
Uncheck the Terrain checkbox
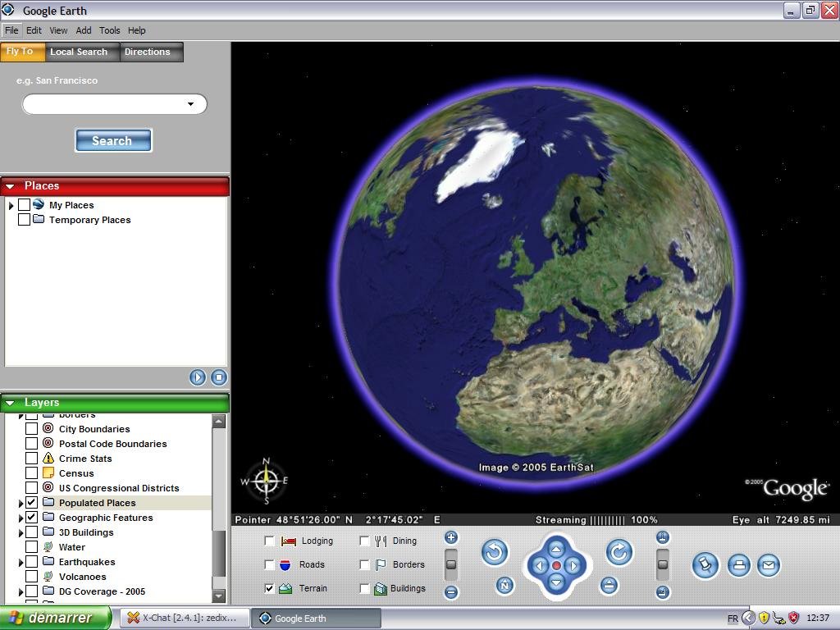click(x=269, y=588)
